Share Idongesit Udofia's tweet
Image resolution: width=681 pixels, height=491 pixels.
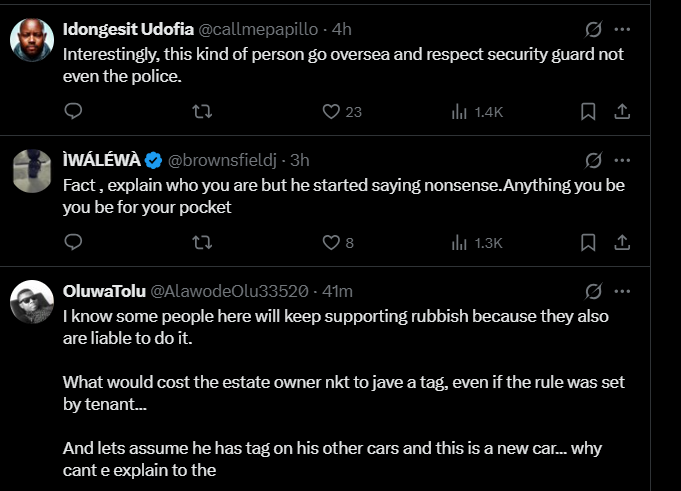(620, 111)
